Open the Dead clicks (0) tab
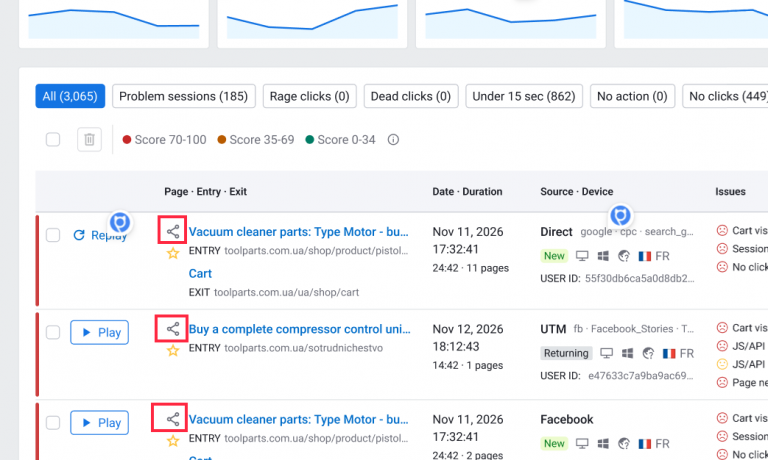 (x=411, y=96)
